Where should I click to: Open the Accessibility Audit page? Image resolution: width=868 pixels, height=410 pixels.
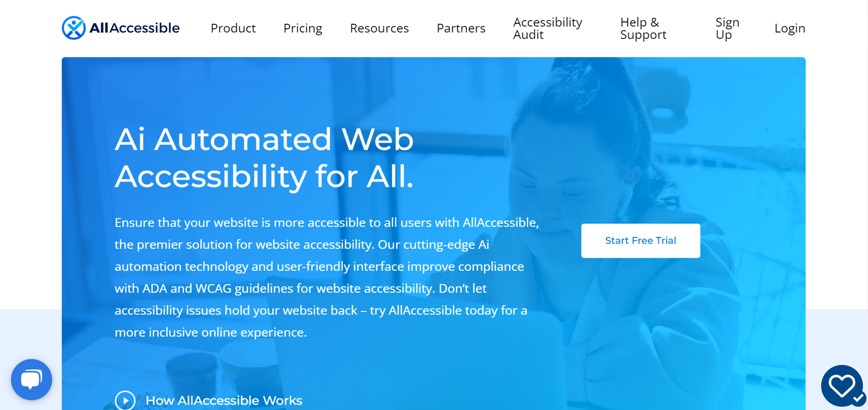[548, 28]
